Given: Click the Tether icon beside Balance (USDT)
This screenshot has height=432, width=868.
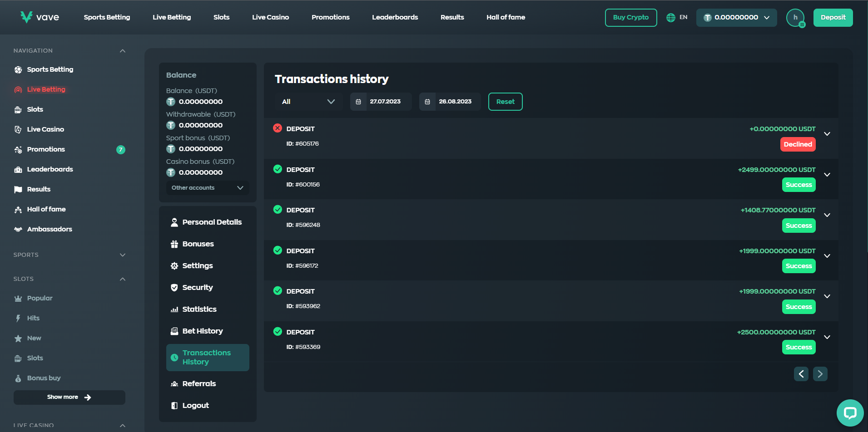Looking at the screenshot, I should 171,102.
